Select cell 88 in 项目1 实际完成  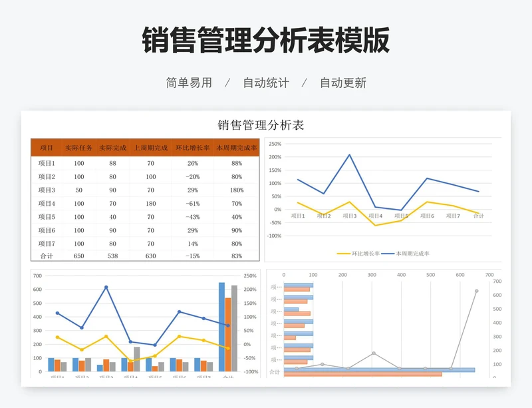[x=112, y=164]
